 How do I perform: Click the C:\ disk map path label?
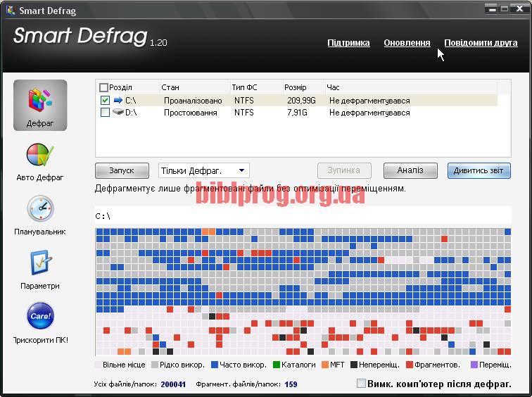click(x=103, y=216)
